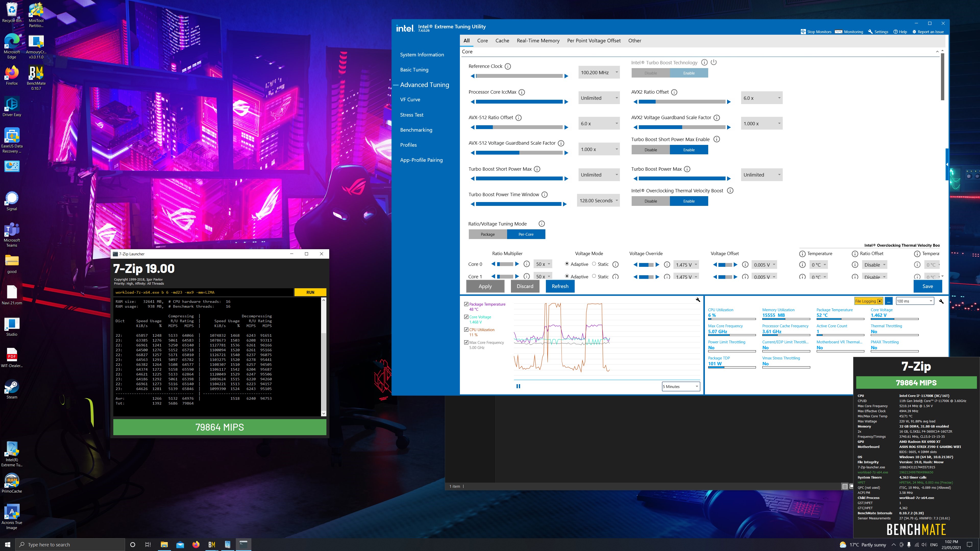Click the File Logging button
The height and width of the screenshot is (551, 980).
[x=868, y=301]
